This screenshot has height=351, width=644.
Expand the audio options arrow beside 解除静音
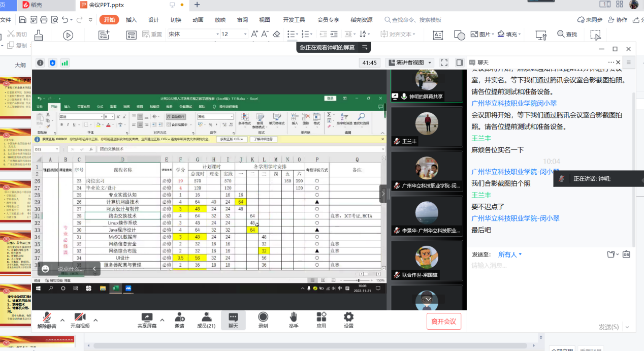click(x=62, y=320)
